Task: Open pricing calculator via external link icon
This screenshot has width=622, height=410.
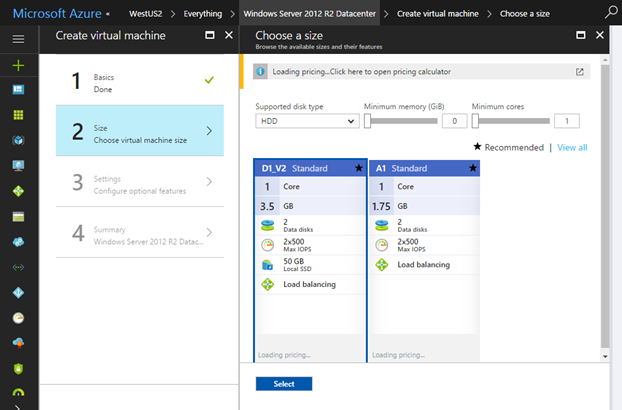Action: tap(580, 72)
